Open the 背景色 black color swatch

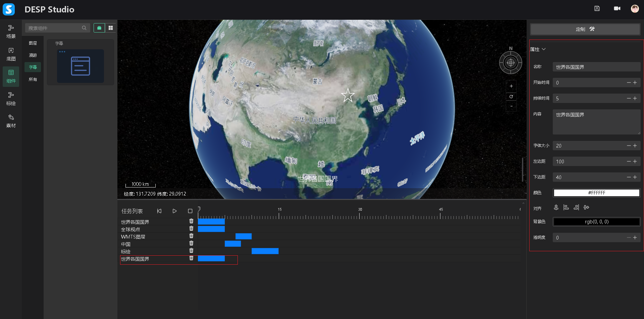[x=596, y=222]
